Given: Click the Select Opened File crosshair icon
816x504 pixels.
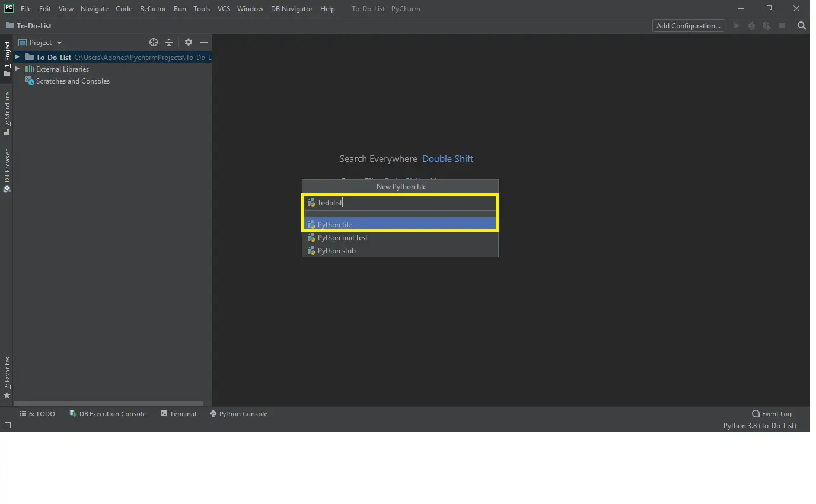Looking at the screenshot, I should click(153, 42).
